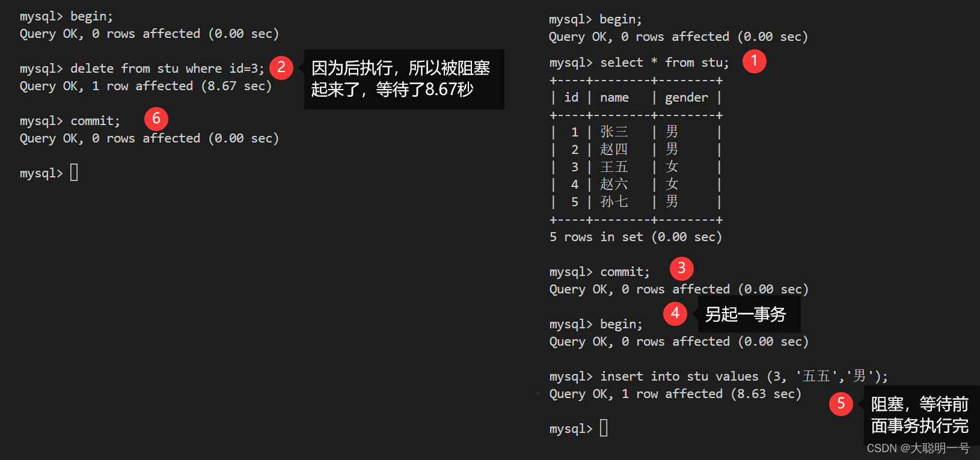980x460 pixels.
Task: Click id value 2 in the 赵四 row
Action: click(x=575, y=149)
